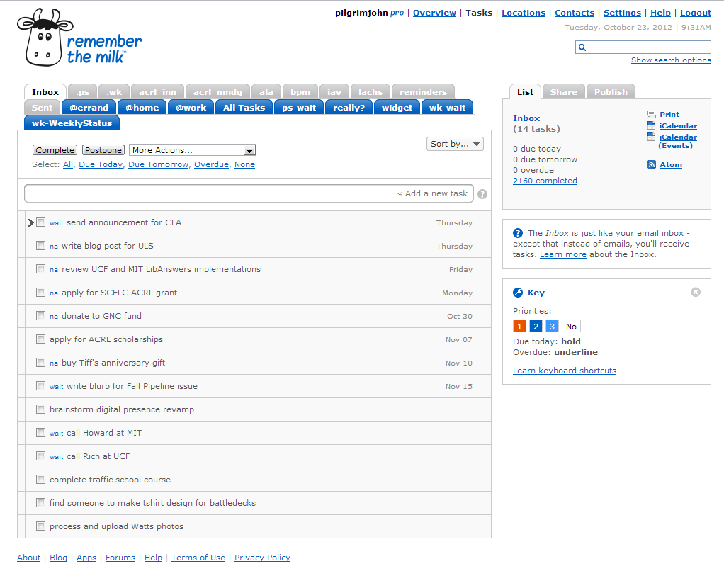Open the Share tab in sidebar

pyautogui.click(x=563, y=92)
